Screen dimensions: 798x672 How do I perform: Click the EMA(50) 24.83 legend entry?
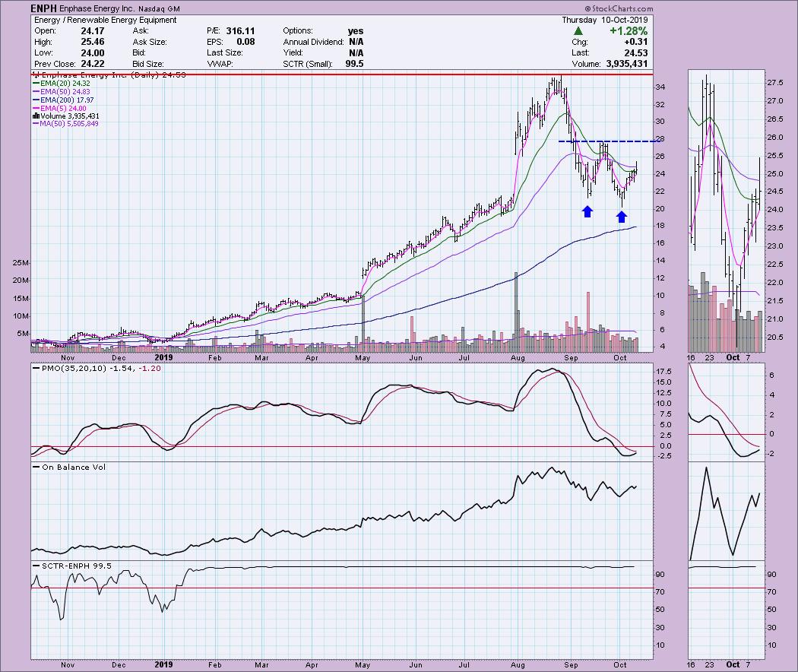pyautogui.click(x=62, y=92)
